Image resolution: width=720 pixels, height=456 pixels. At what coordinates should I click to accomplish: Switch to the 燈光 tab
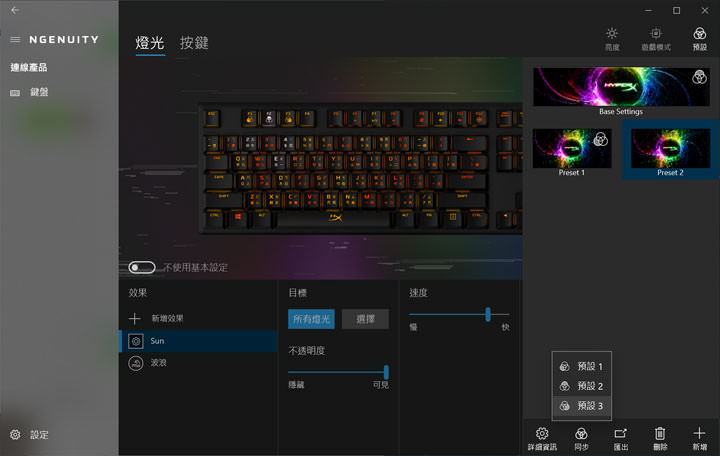pyautogui.click(x=150, y=43)
